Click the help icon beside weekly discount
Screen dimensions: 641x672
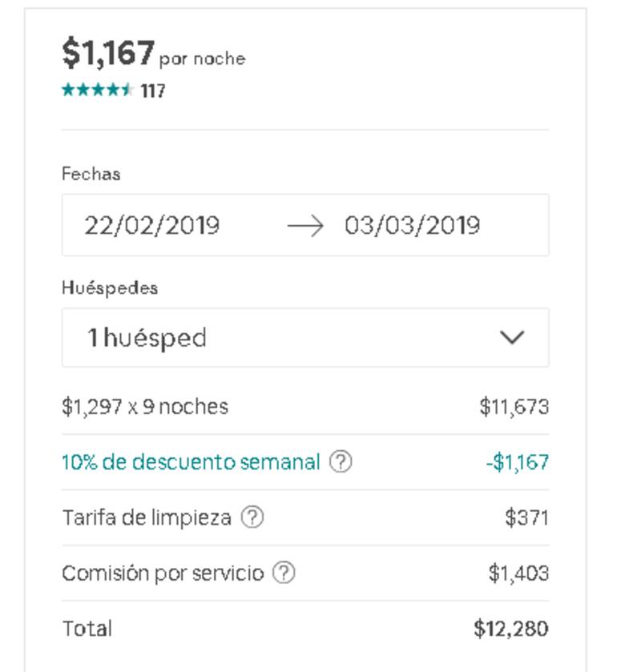341,462
